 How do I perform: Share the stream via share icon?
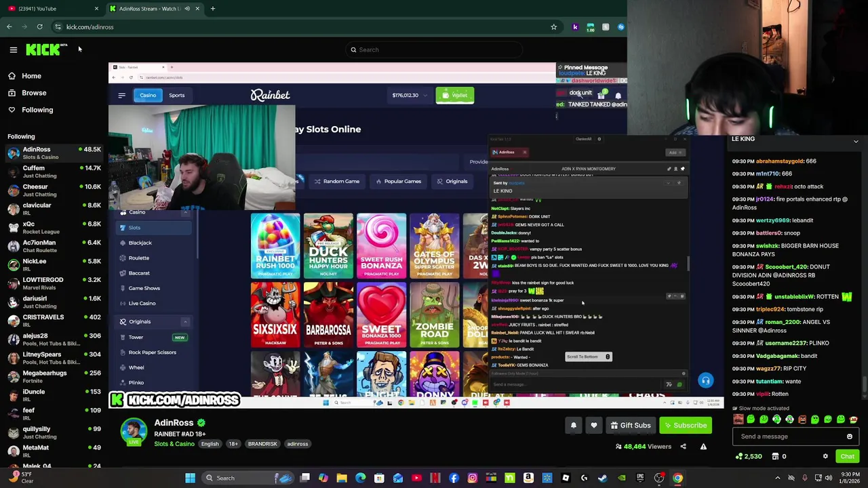coord(683,447)
